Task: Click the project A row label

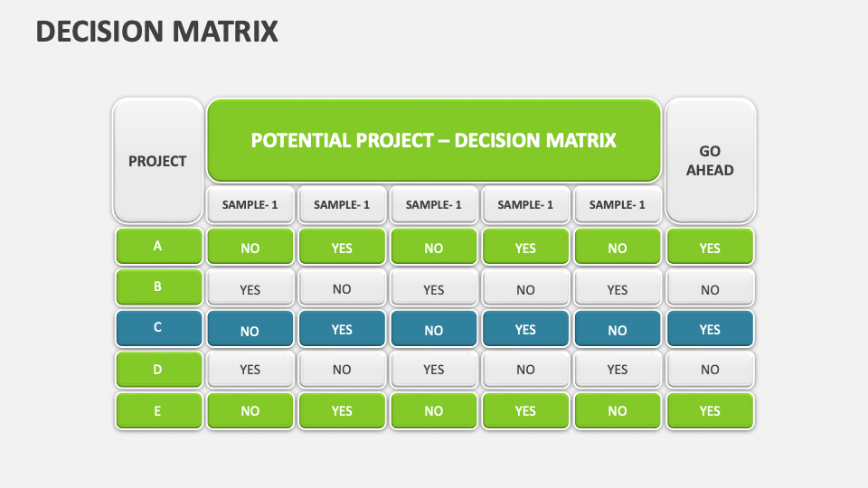Action: [158, 246]
